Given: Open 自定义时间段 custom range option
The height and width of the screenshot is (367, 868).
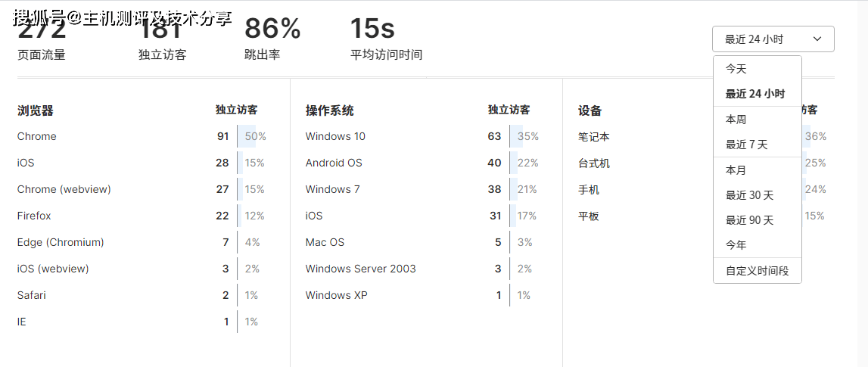Looking at the screenshot, I should [757, 271].
